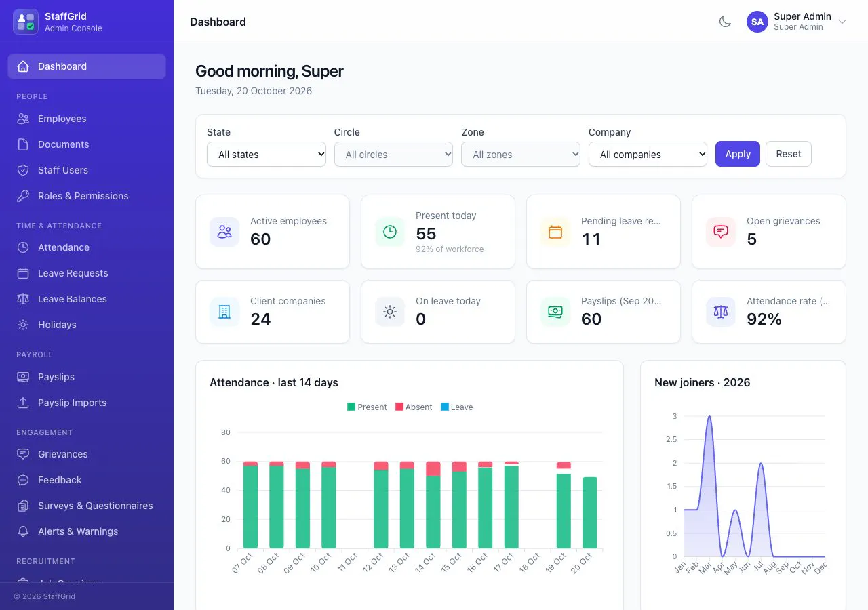Toggle dark mode with the moon icon

[x=725, y=22]
